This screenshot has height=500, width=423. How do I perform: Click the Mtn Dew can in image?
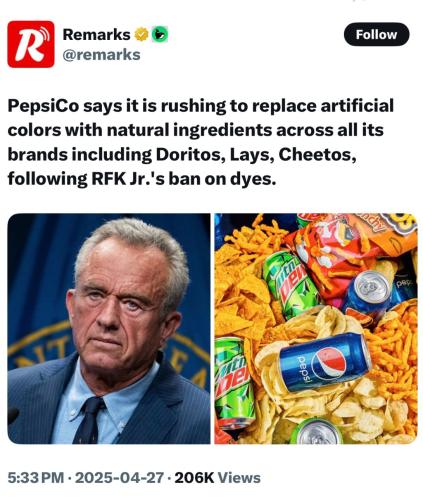[290, 285]
